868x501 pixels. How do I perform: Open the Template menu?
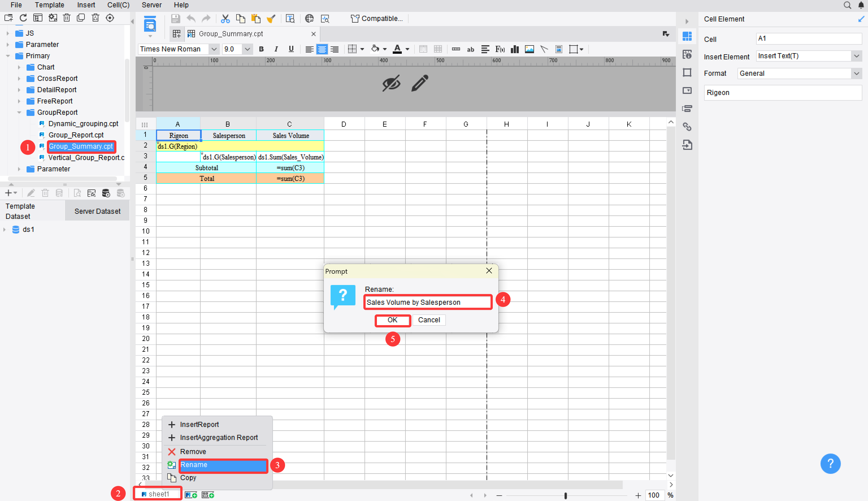pos(49,5)
